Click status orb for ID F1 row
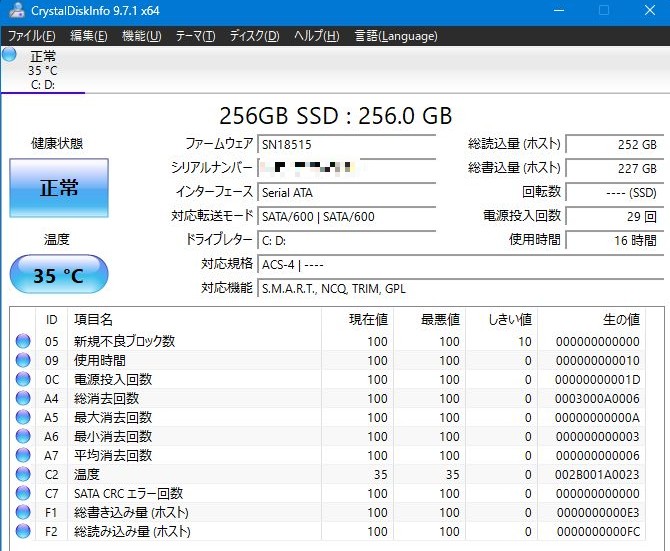The width and height of the screenshot is (670, 551). tap(23, 512)
